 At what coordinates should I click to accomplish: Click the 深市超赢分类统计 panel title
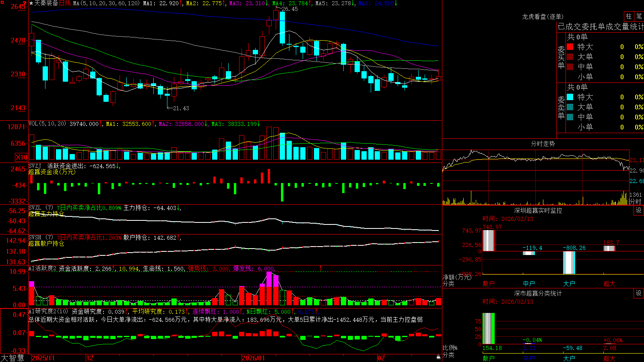coord(538,293)
